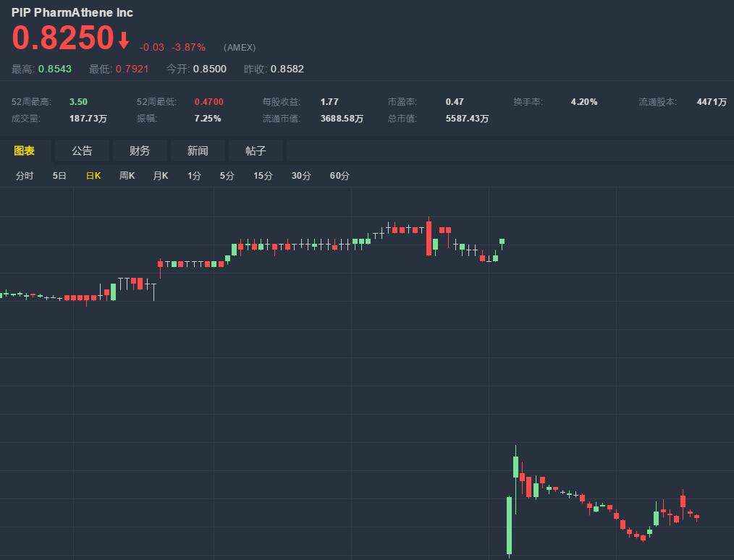
Task: Select the 日K candlestick view
Action: pyautogui.click(x=93, y=176)
